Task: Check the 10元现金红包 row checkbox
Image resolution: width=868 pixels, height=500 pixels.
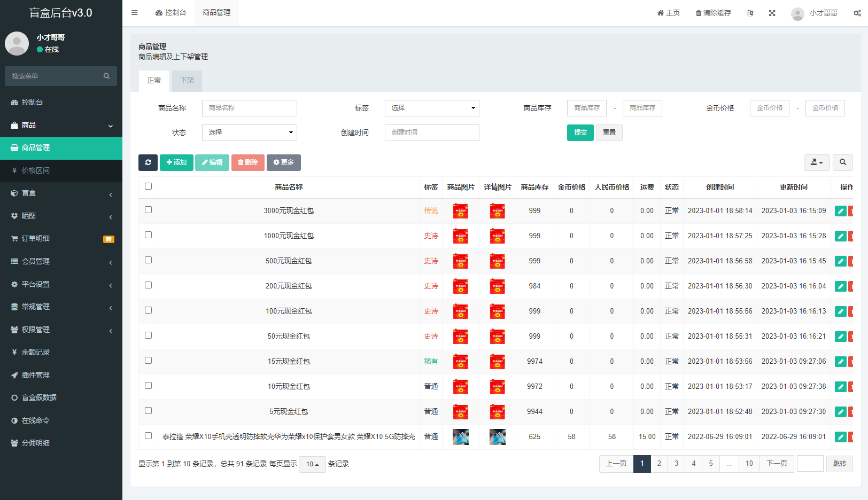Action: tap(148, 386)
